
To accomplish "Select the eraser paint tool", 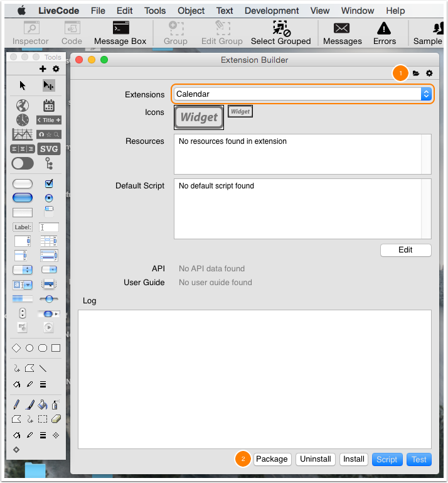I will 56,419.
